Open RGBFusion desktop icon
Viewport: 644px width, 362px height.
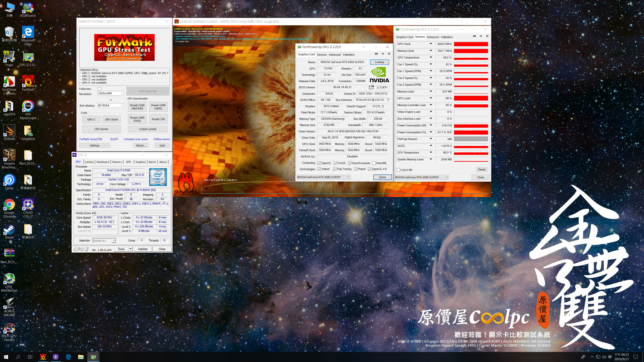28,10
